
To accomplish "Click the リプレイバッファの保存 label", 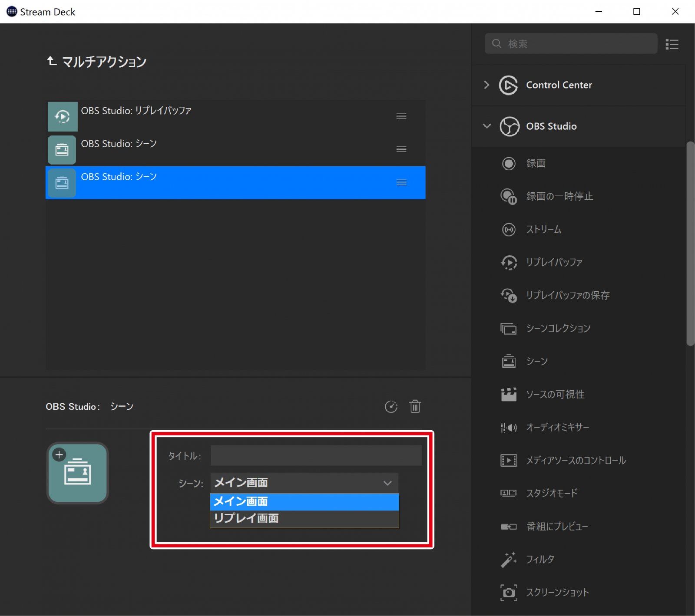I will click(568, 295).
